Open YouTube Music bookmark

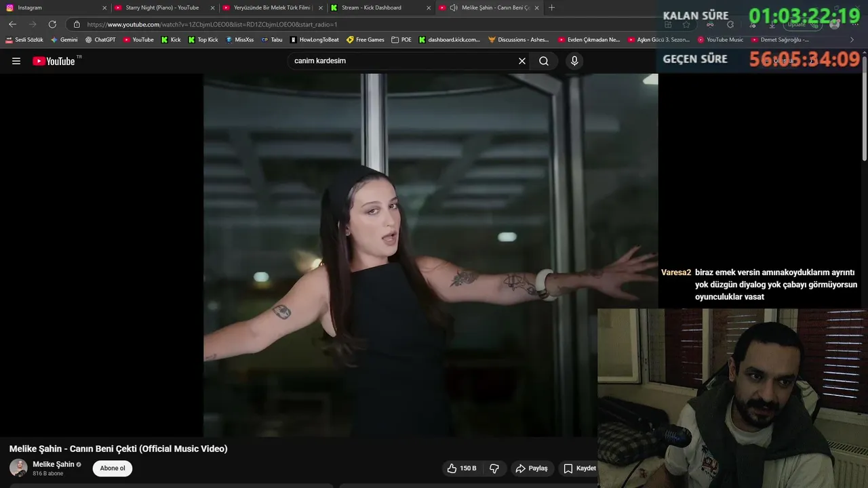pos(720,40)
